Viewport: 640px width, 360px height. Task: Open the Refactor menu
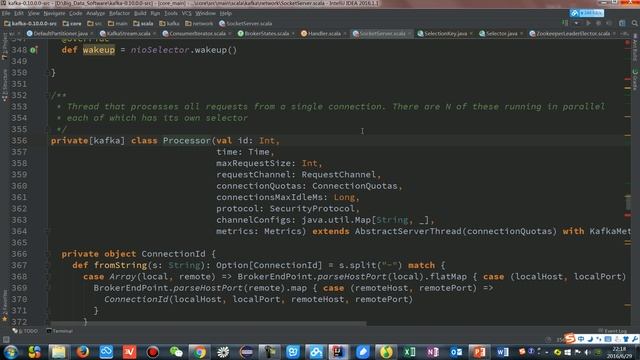[x=119, y=13]
